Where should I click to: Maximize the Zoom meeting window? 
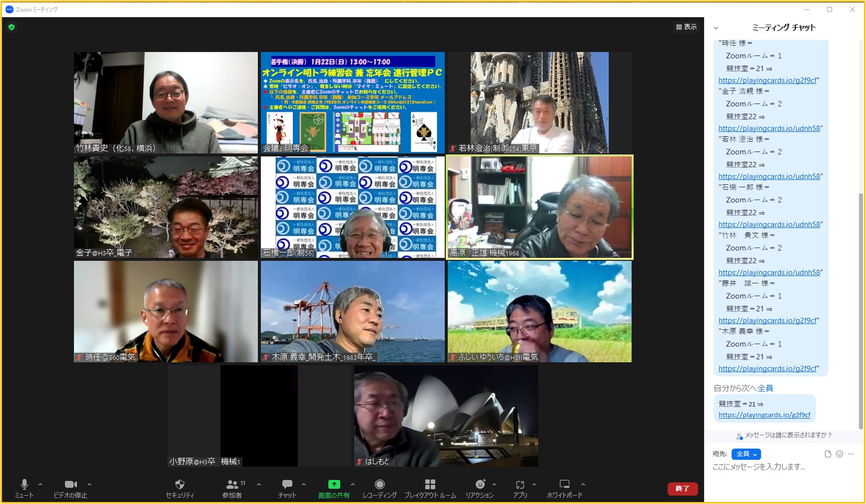[829, 10]
